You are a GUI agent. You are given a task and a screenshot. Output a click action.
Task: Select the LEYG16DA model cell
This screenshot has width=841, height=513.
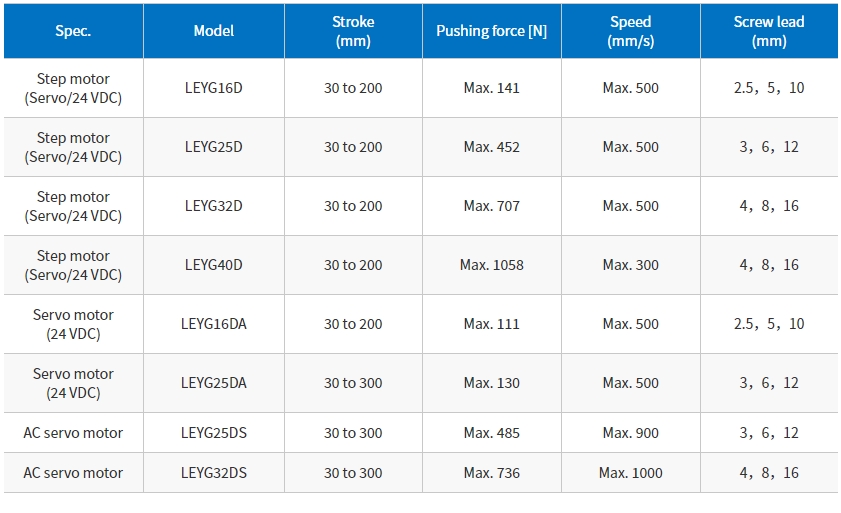(x=214, y=324)
